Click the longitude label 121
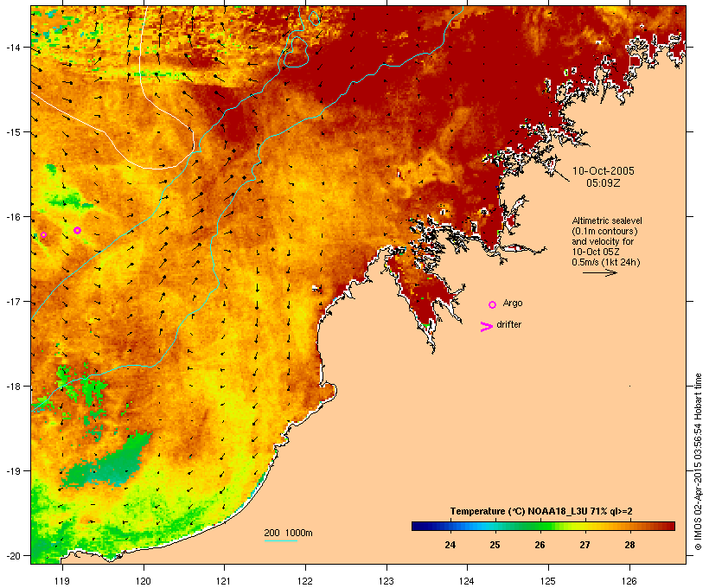The width and height of the screenshot is (709, 588). [224, 581]
